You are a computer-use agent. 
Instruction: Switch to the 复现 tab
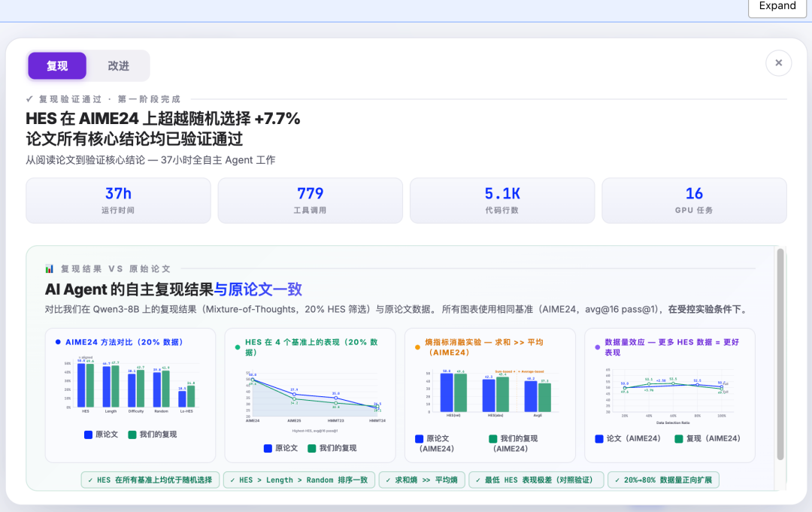pos(57,65)
